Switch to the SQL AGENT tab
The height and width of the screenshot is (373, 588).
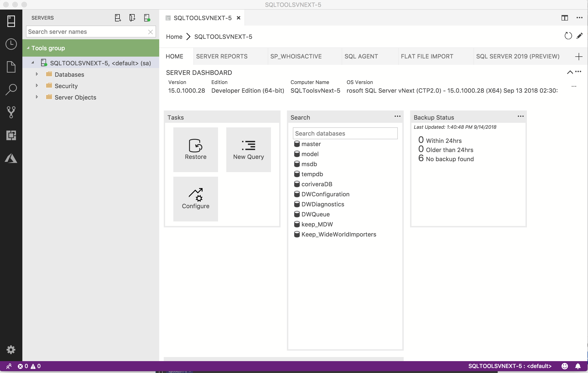(360, 56)
